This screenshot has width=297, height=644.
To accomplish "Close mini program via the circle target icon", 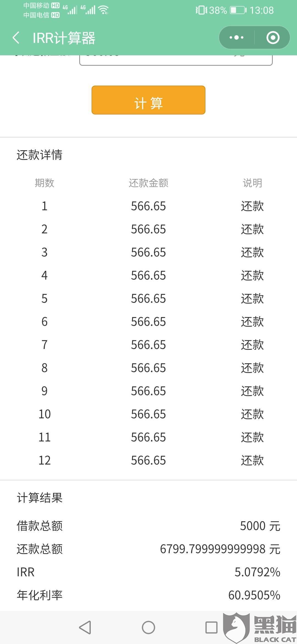I will coord(273,38).
